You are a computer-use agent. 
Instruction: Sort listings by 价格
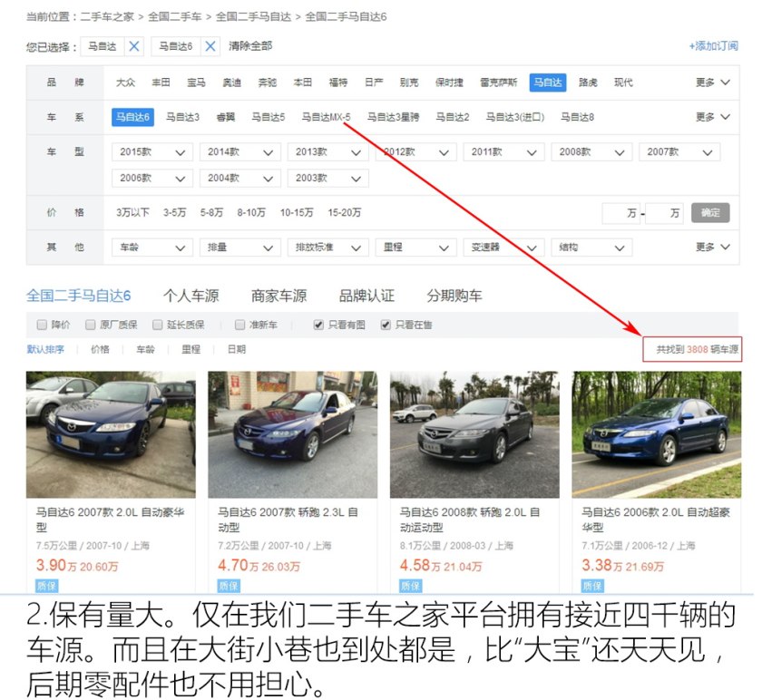point(100,349)
